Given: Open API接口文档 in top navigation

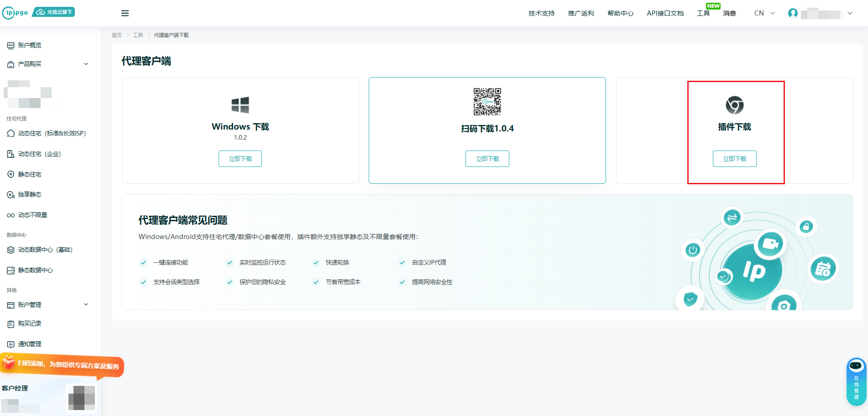Looking at the screenshot, I should [665, 13].
